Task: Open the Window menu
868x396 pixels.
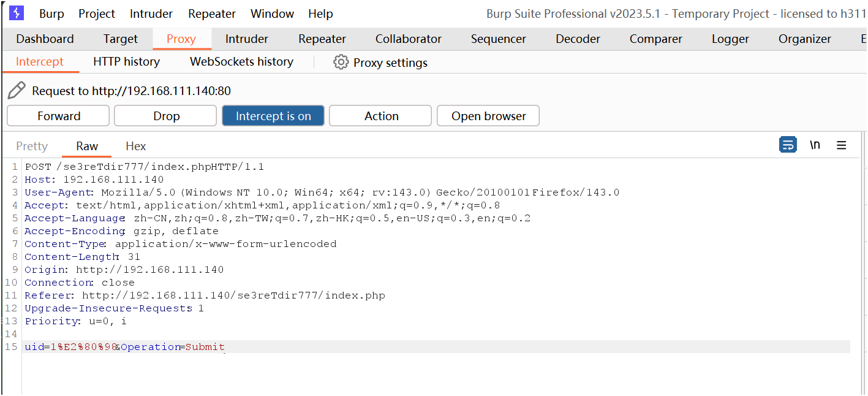Action: coord(273,13)
